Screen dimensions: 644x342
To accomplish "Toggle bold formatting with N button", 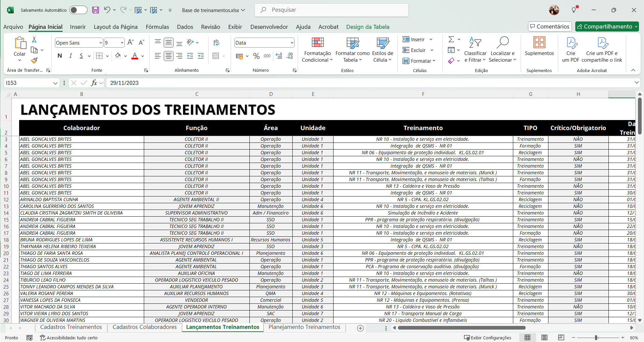I will [60, 56].
